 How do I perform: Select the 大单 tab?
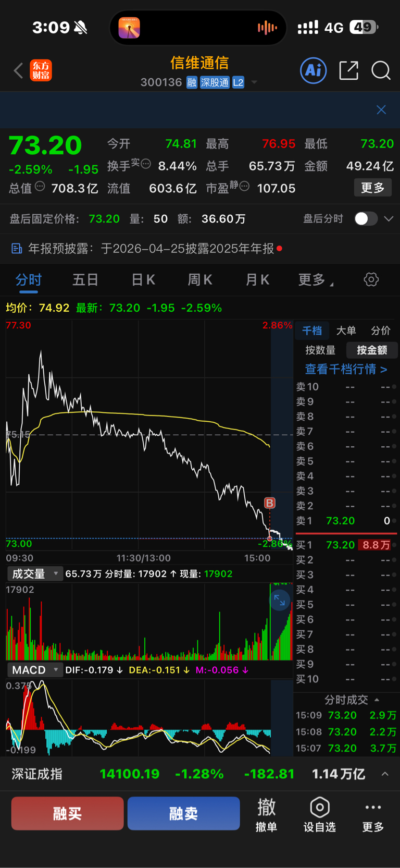point(346,331)
